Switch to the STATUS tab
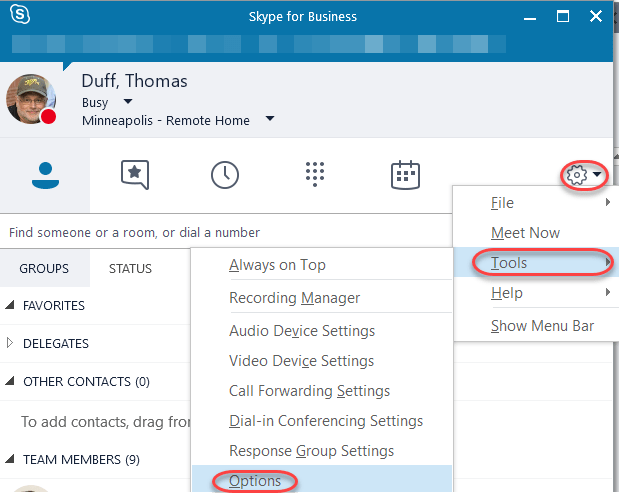The image size is (619, 493). [130, 268]
